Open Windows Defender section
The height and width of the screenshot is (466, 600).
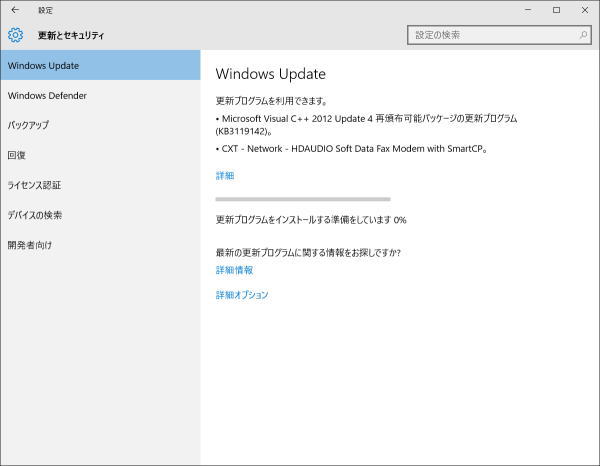100,95
